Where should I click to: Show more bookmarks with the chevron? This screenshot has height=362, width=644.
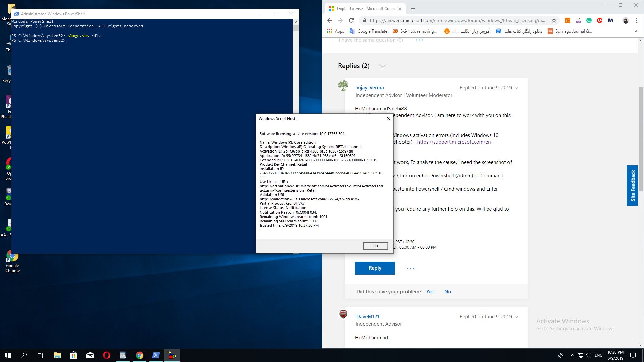tap(636, 31)
